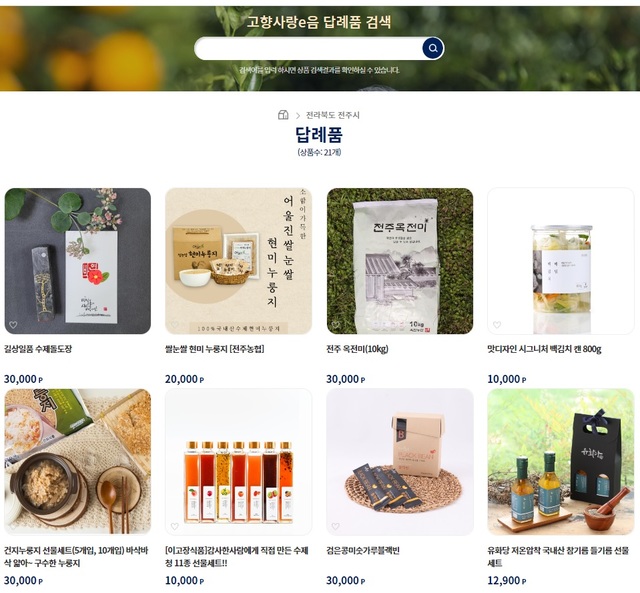Toggle heart on 길상일품 수제돌도장
640x593 pixels.
[13, 325]
